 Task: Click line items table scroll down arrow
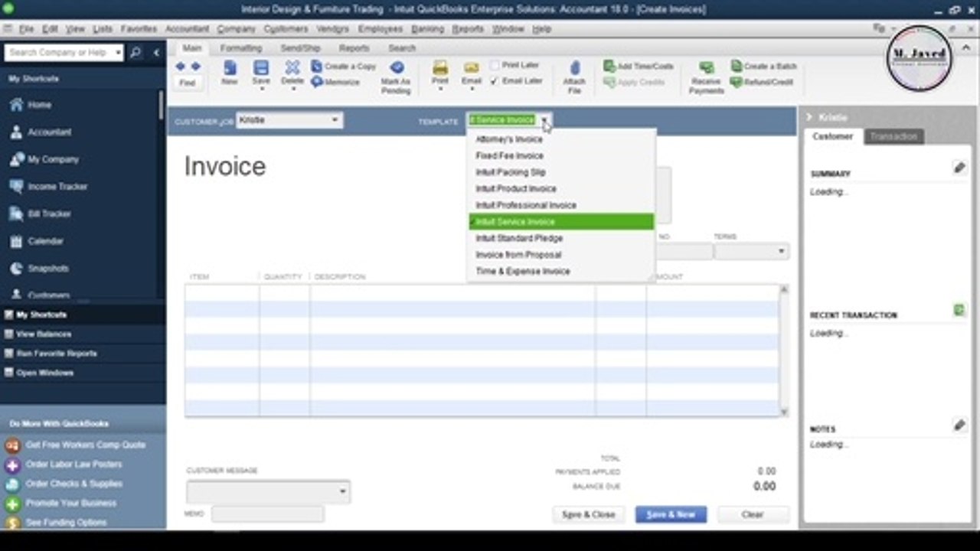point(784,412)
